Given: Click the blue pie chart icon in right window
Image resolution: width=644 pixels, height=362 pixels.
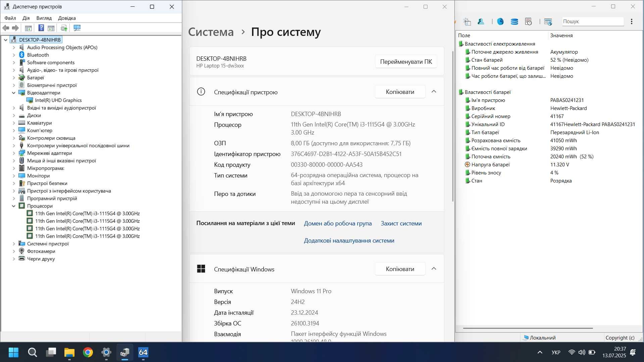Looking at the screenshot, I should pyautogui.click(x=500, y=21).
